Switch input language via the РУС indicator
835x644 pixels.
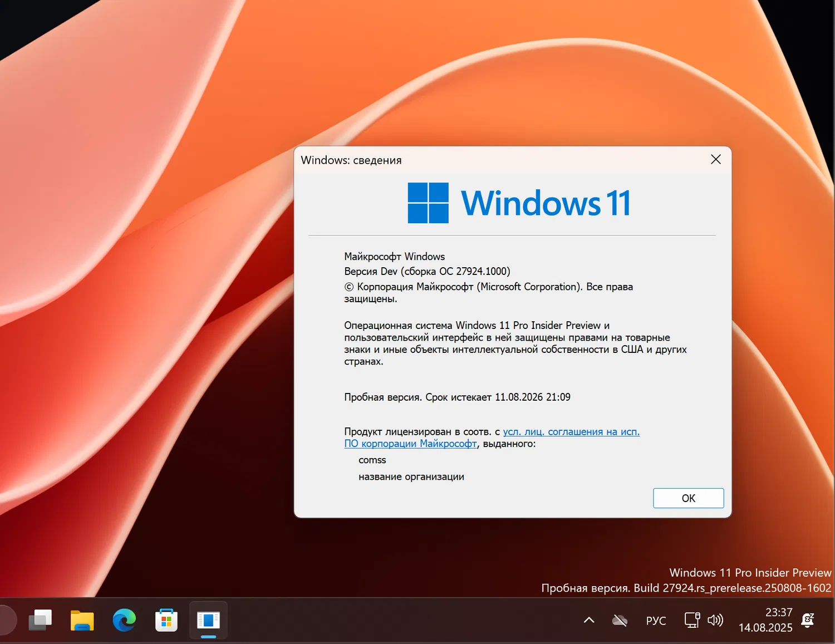(x=656, y=620)
